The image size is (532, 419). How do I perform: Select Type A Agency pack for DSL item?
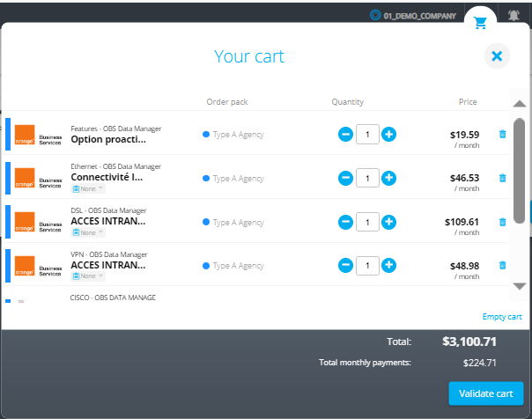[x=233, y=223]
